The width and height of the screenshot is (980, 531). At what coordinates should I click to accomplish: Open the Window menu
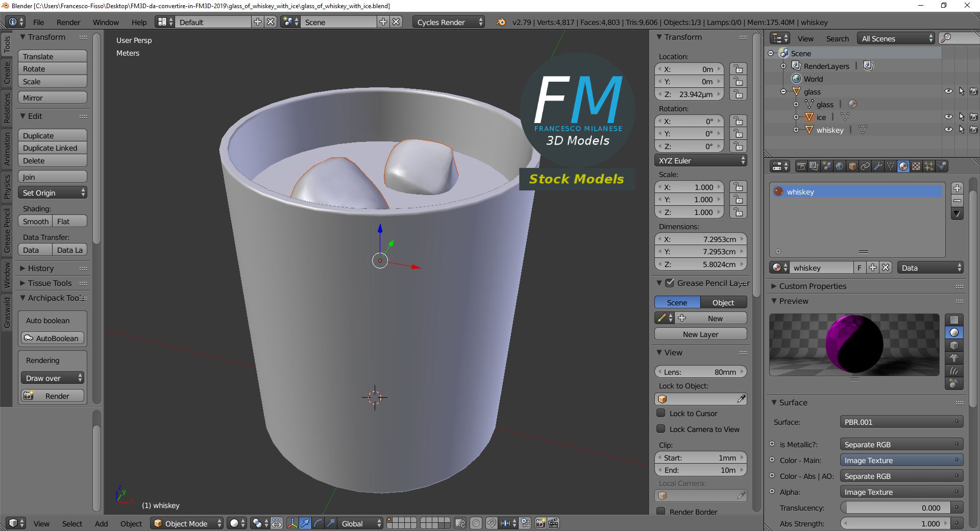point(106,22)
